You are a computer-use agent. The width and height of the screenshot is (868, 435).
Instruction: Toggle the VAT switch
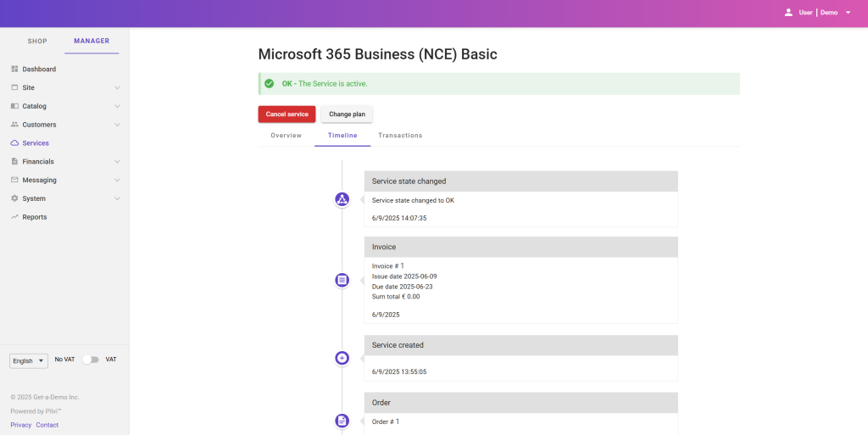(x=90, y=360)
